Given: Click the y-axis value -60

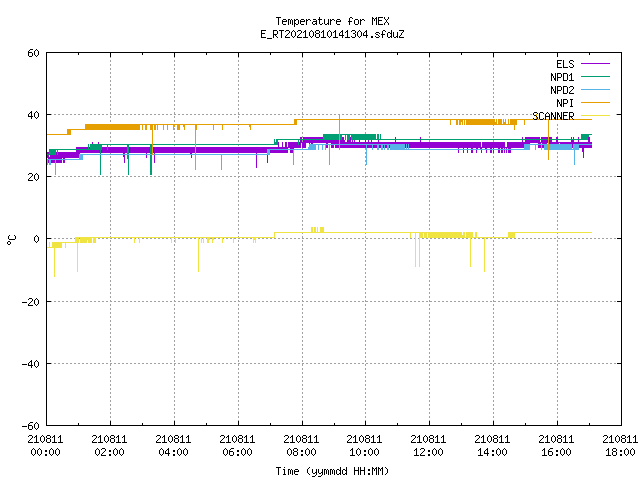Looking at the screenshot, I should click(x=31, y=426).
